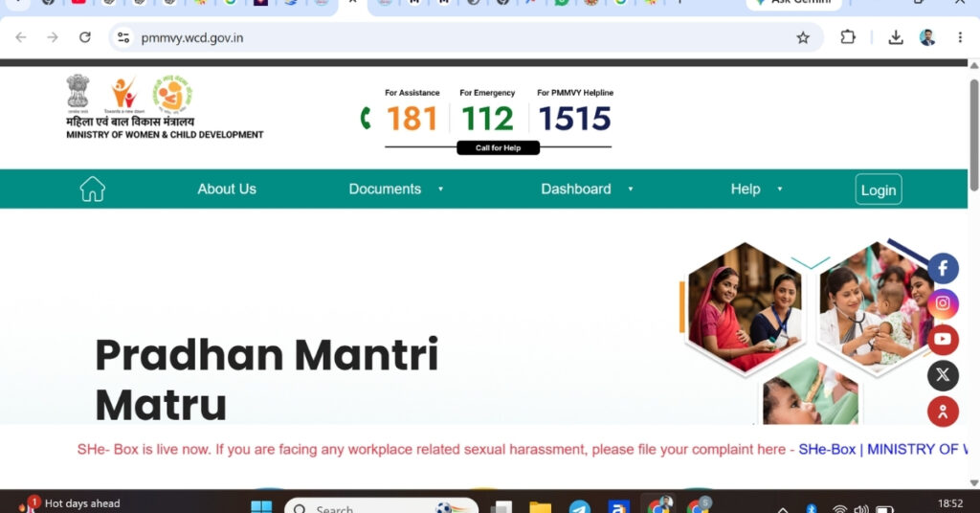Click the pmmvy.wcd.gov.in address bar
The height and width of the screenshot is (513, 980).
click(x=466, y=37)
